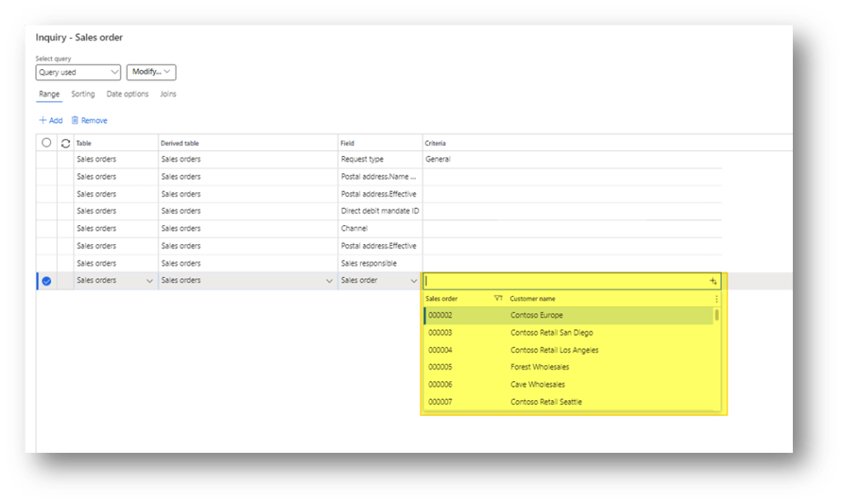Click the filter icon on Sales order column

click(x=497, y=299)
